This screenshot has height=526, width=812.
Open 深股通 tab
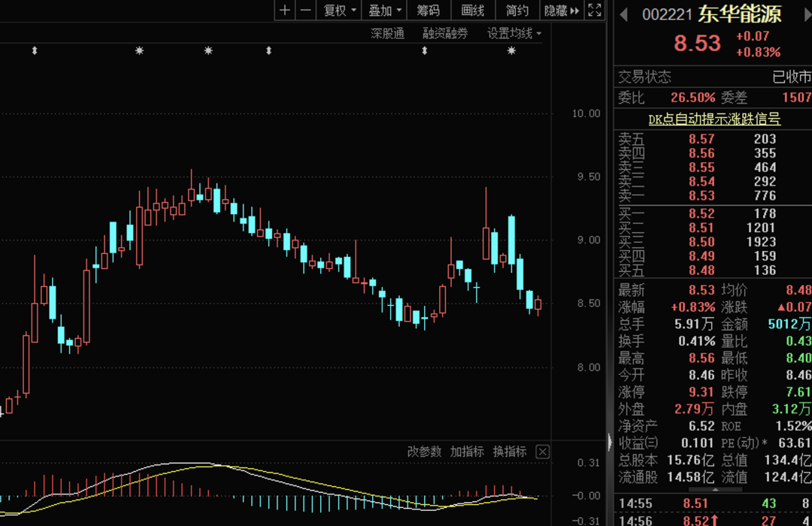pos(387,34)
